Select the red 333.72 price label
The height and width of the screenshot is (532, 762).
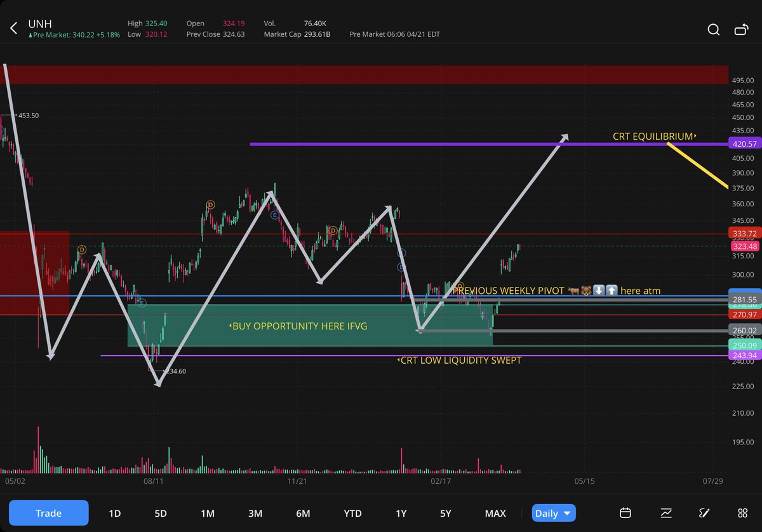(744, 234)
